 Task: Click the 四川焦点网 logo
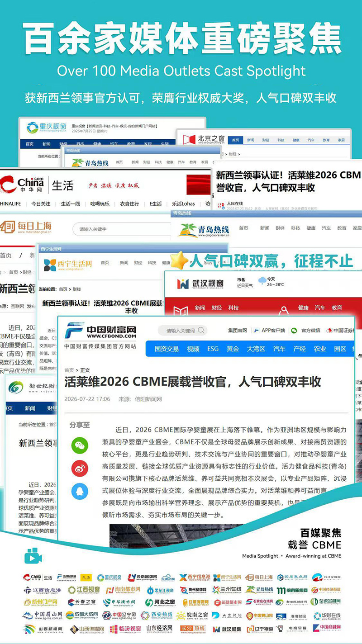pos(292,578)
